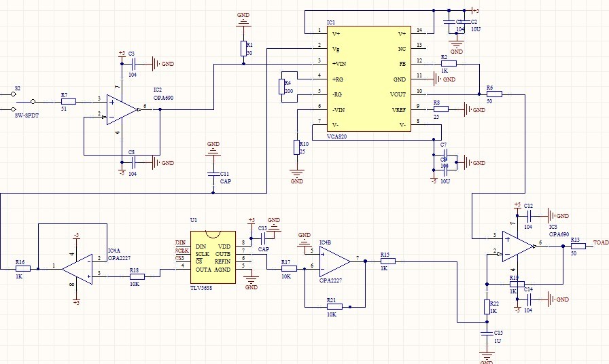609x364 pixels.
Task: Select resistor R18 symbol
Action: tap(137, 276)
